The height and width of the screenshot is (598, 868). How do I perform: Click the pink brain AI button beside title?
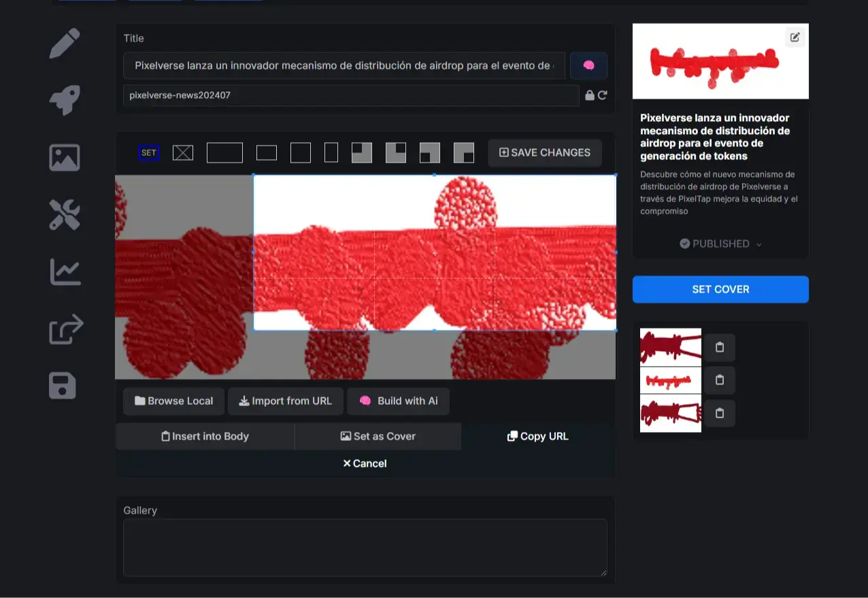point(588,65)
